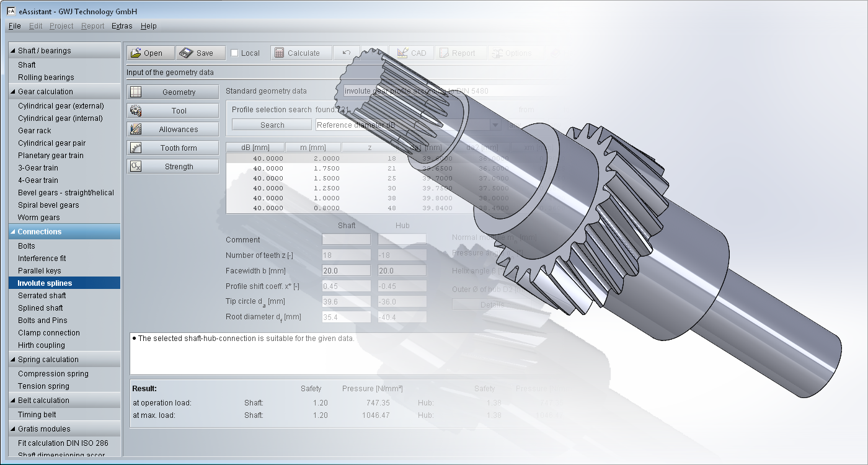The image size is (868, 465).
Task: Open the Tool input section
Action: click(173, 111)
